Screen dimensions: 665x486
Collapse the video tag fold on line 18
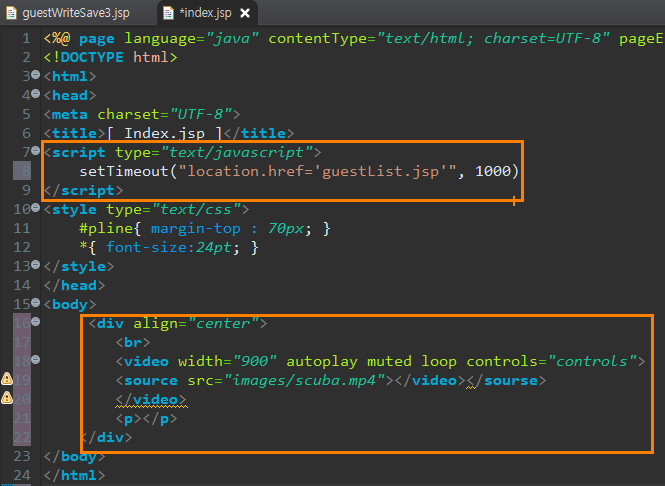(x=36, y=360)
